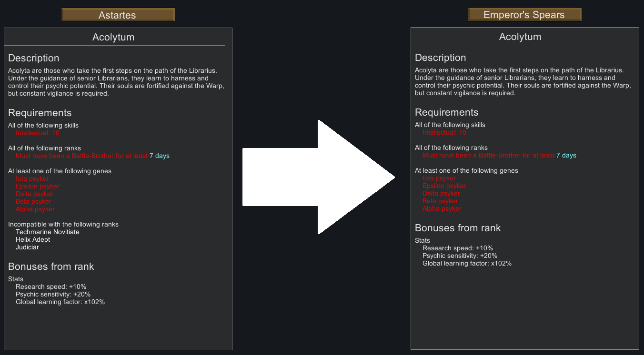The height and width of the screenshot is (355, 644).
Task: Click the Emperor's Spears button
Action: pos(524,14)
